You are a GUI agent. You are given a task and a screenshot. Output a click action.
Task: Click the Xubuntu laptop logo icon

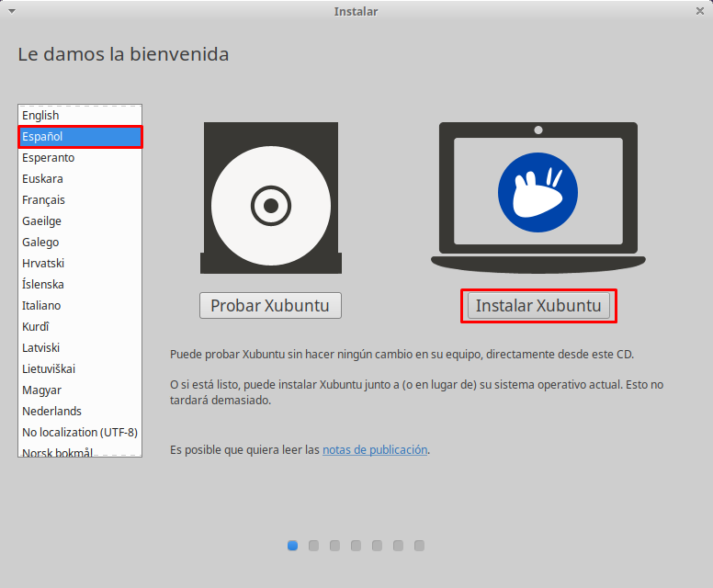pos(538,192)
